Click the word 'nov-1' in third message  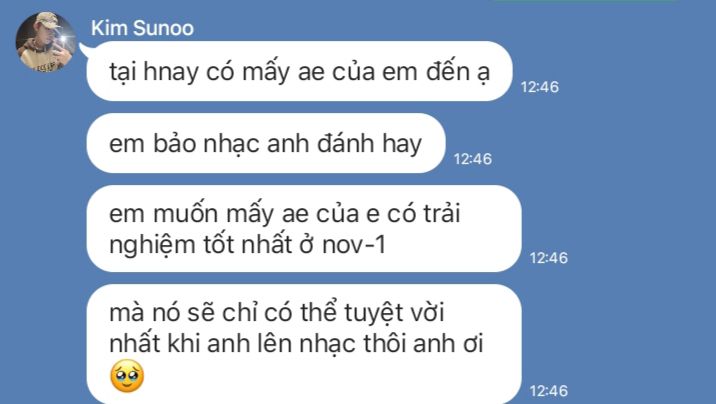(354, 245)
